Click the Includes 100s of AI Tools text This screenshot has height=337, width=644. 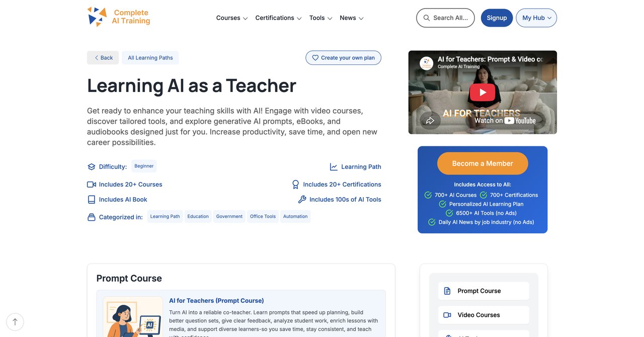tap(345, 200)
